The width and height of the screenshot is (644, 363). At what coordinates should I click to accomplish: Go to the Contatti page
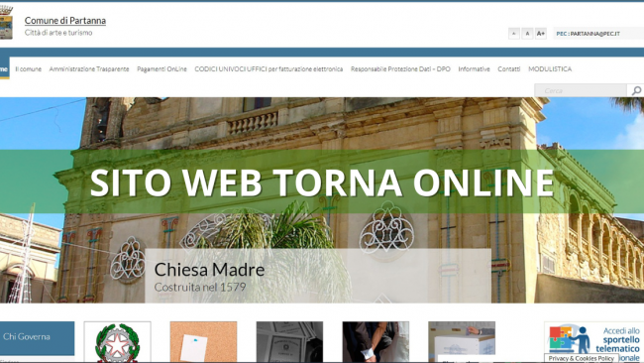point(509,69)
